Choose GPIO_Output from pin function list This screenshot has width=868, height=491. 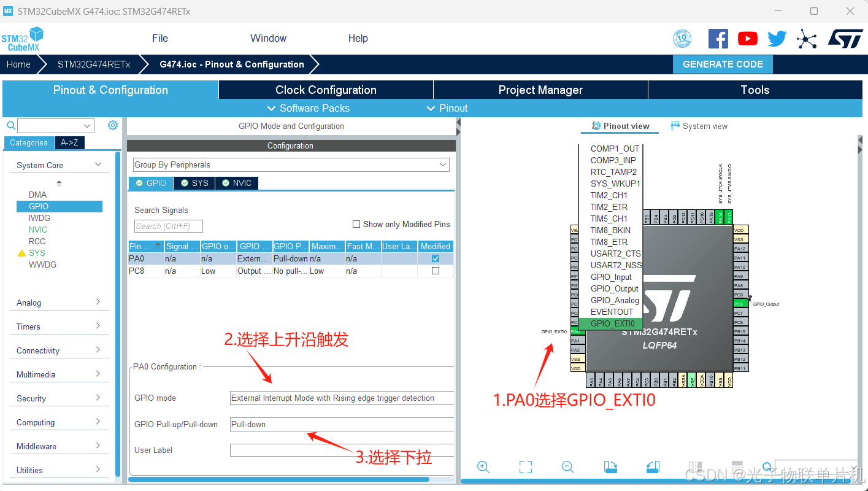click(614, 288)
